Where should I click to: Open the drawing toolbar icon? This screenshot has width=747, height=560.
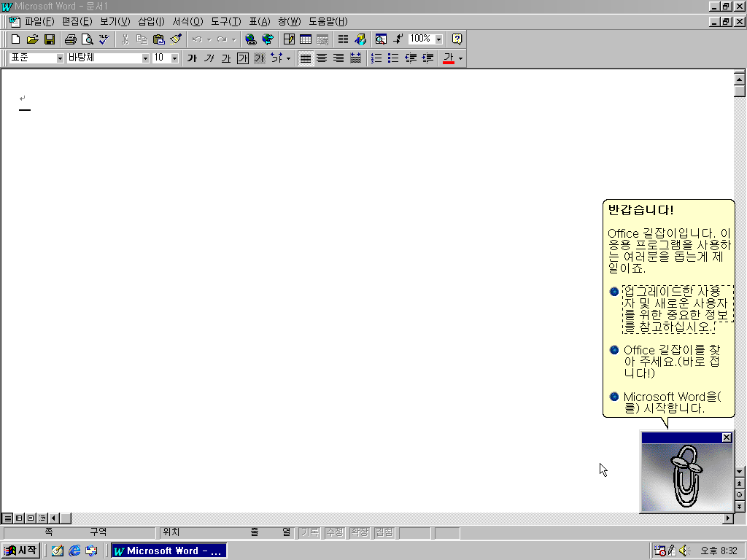pos(360,39)
